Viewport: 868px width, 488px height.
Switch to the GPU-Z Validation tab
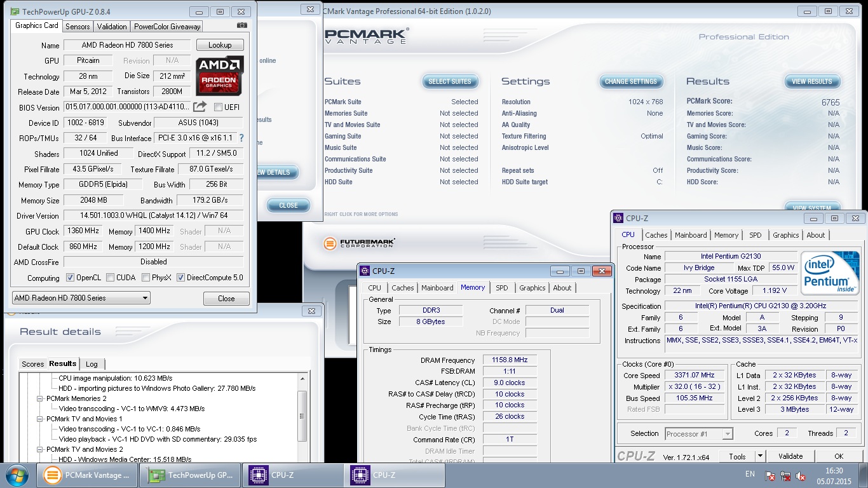click(x=112, y=26)
